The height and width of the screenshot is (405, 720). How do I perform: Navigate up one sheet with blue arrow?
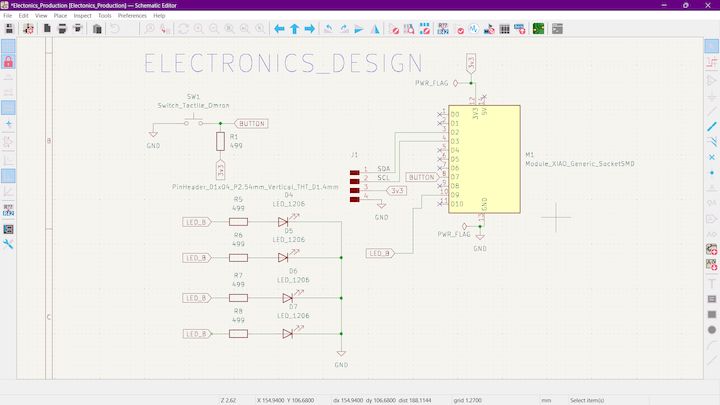(x=294, y=29)
